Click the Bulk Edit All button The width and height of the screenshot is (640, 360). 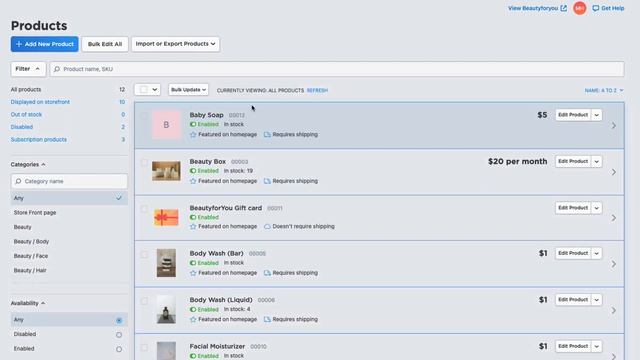click(x=105, y=44)
